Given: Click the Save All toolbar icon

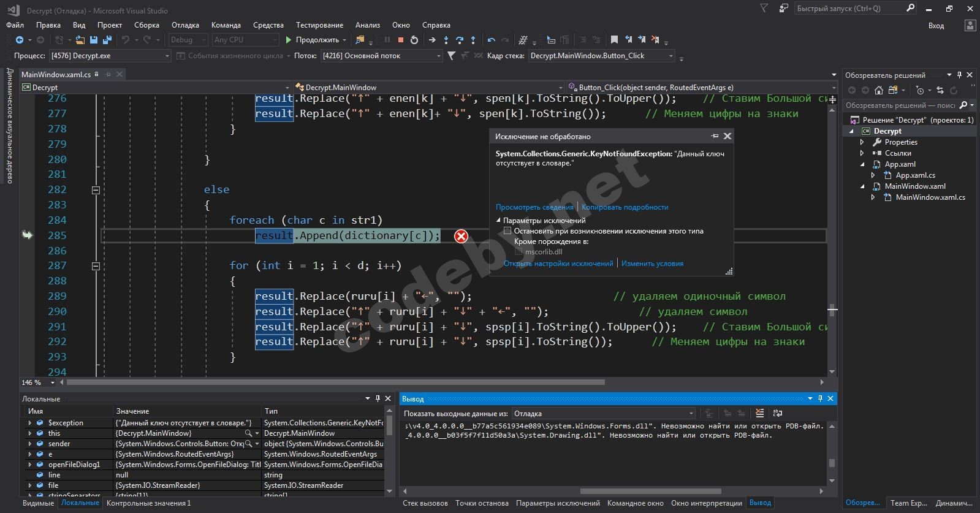Looking at the screenshot, I should [x=107, y=40].
